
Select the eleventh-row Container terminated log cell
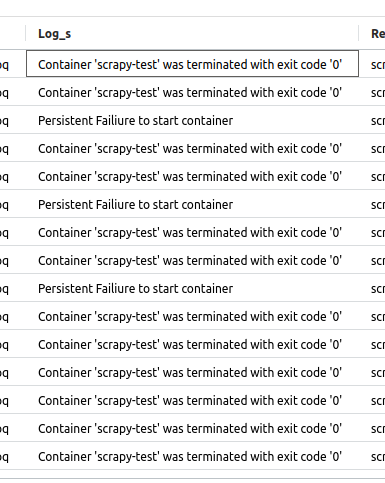tap(192, 344)
